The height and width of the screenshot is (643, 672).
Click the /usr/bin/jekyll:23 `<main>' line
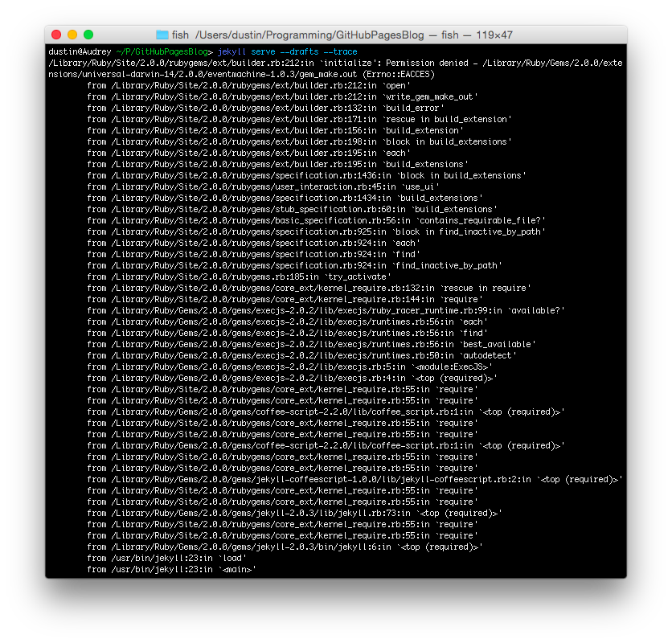point(171,569)
